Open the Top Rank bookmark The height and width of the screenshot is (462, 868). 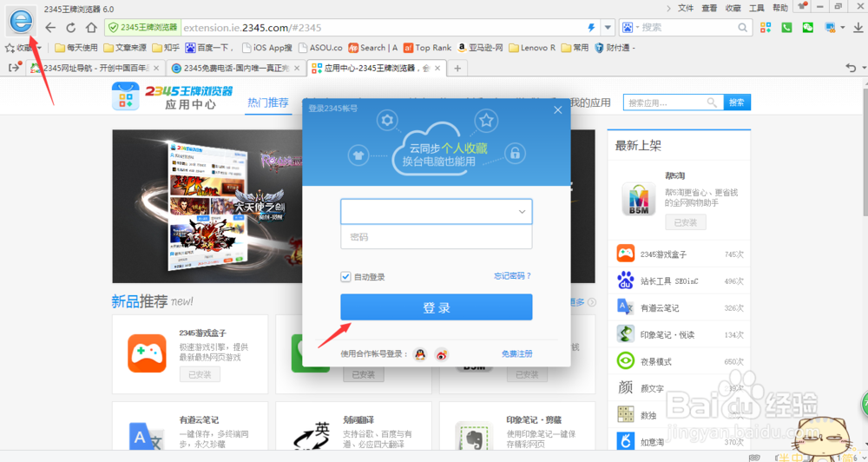click(427, 48)
